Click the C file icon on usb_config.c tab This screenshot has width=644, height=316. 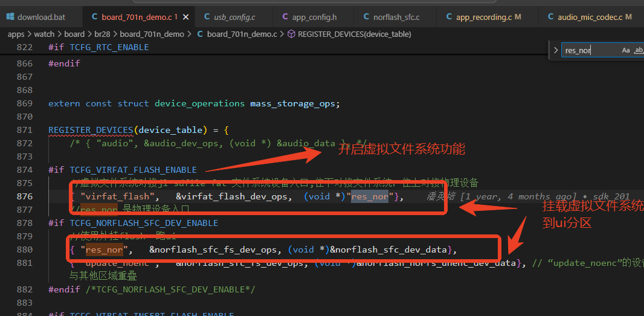point(207,17)
